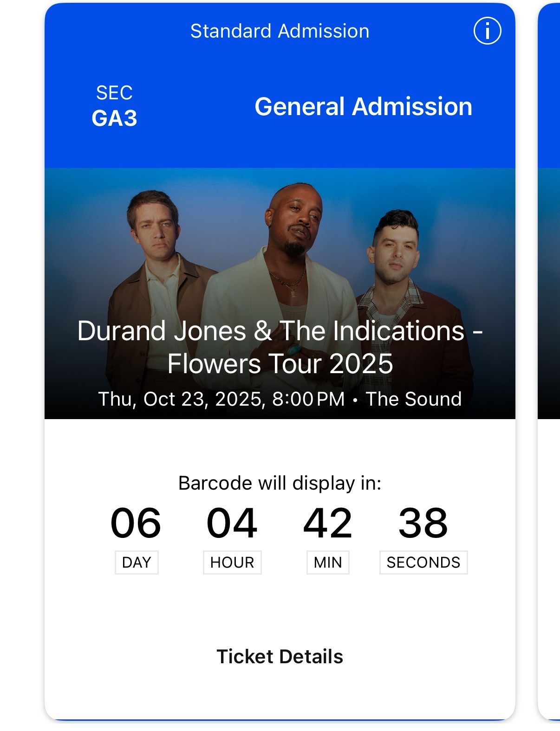
Task: Tap the Standard Admission header
Action: pyautogui.click(x=280, y=31)
